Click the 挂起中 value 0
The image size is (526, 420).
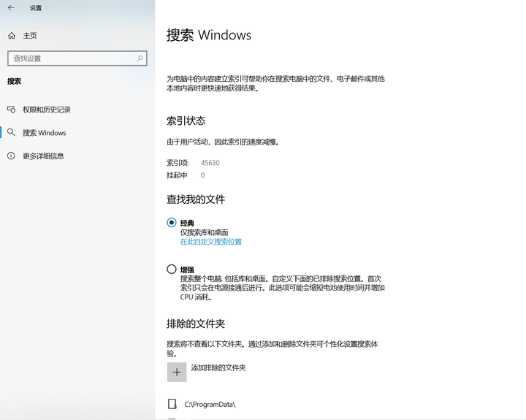pyautogui.click(x=202, y=175)
